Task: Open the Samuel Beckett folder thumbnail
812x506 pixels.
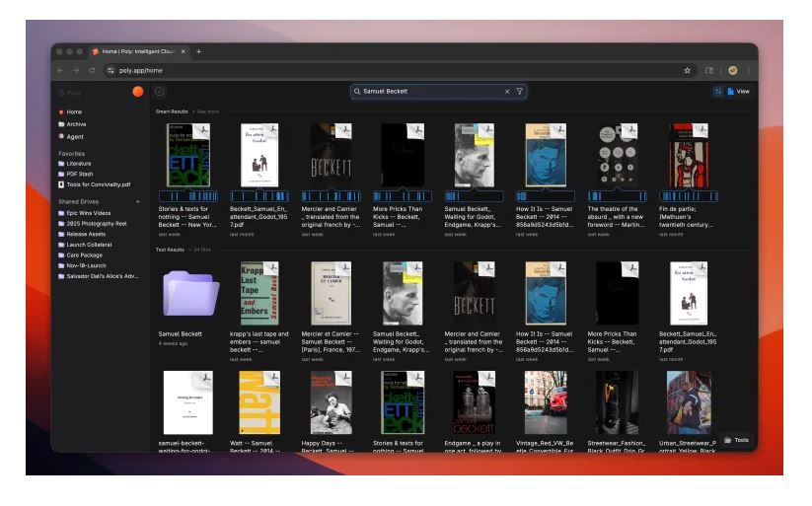Action: (x=190, y=293)
